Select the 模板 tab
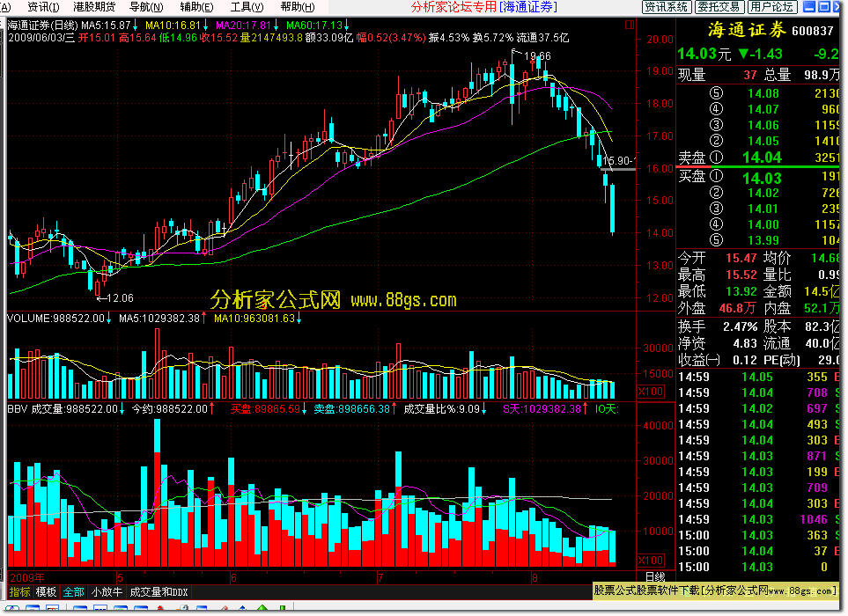Viewport: 848px width, 616px height. coord(46,592)
